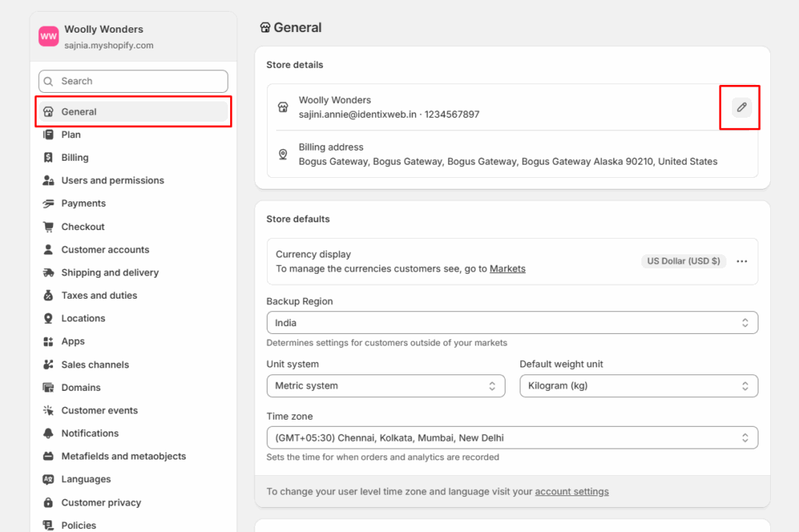
Task: Click the Shipping and delivery truck icon
Action: point(48,273)
